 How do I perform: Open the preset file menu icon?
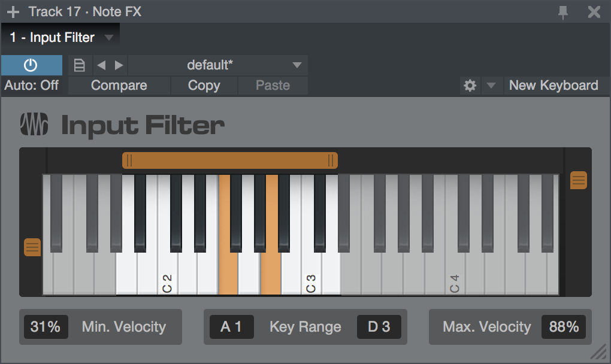pyautogui.click(x=80, y=65)
